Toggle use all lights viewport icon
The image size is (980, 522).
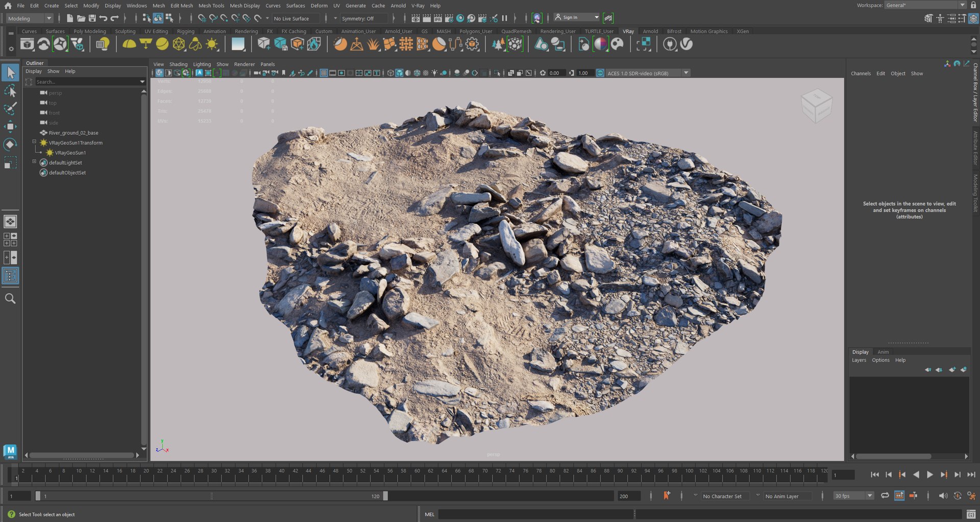point(434,73)
